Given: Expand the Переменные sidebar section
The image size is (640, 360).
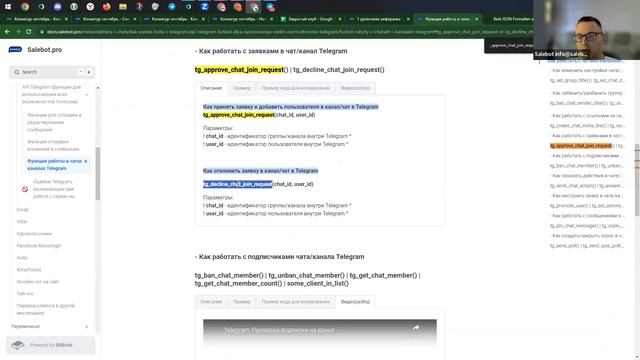Looking at the screenshot, I should (x=87, y=327).
